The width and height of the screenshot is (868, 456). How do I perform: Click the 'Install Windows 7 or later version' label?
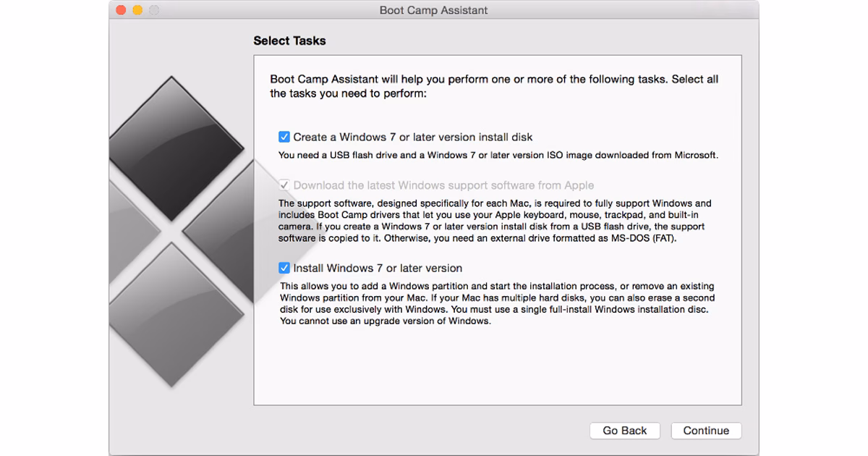tap(378, 268)
